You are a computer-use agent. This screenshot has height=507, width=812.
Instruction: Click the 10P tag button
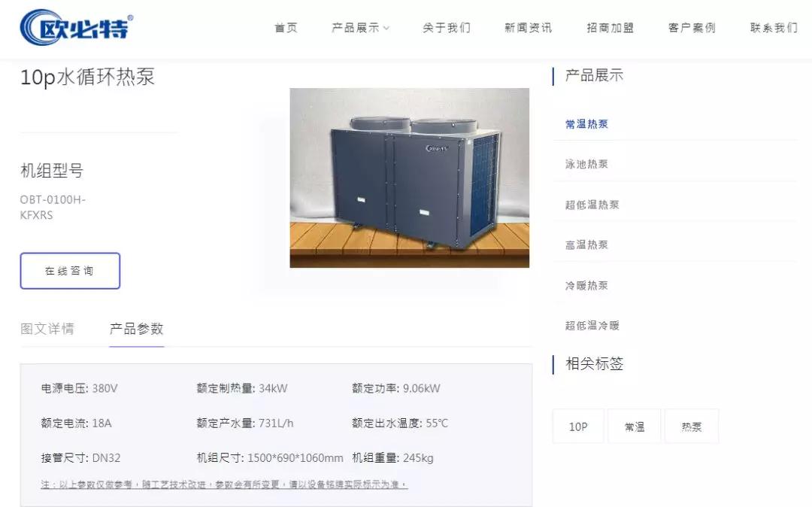tap(578, 427)
